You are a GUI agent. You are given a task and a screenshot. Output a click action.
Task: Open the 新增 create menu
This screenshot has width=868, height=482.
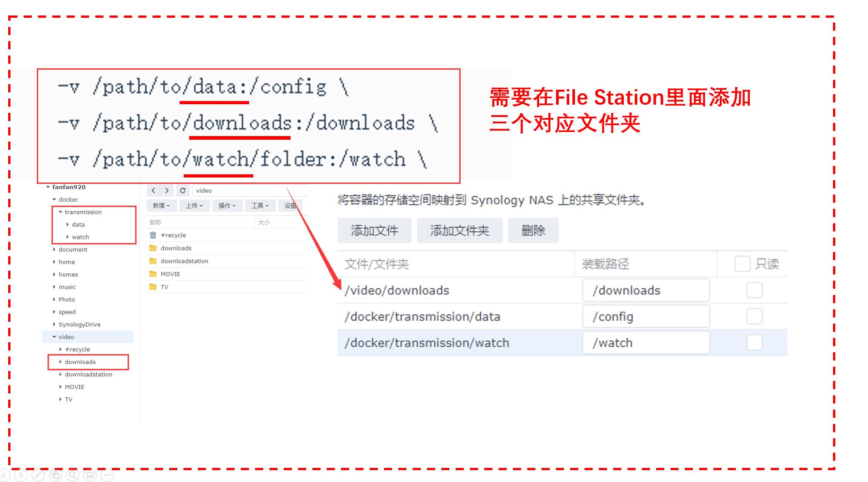[x=161, y=205]
